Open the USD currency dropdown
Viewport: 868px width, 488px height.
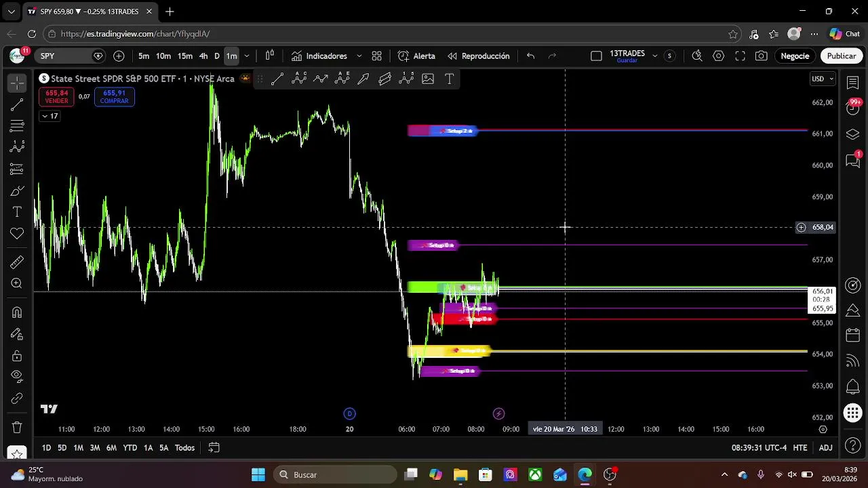click(x=823, y=79)
